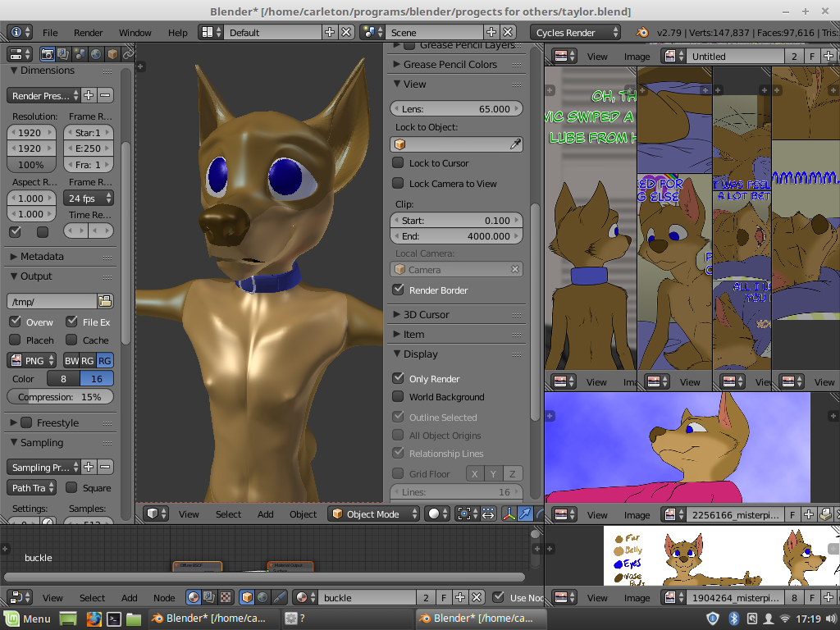
Task: Open the Object properties tab (cube icon)
Action: point(112,54)
